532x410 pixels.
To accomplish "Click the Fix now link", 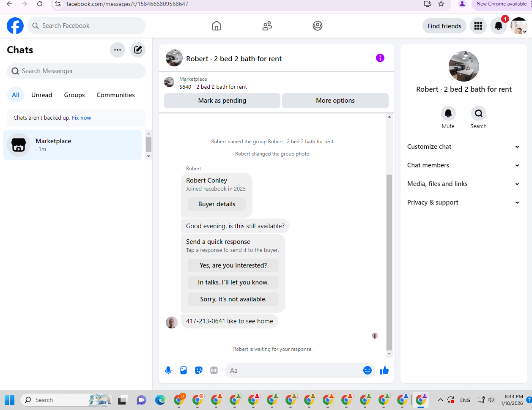I will pos(82,118).
